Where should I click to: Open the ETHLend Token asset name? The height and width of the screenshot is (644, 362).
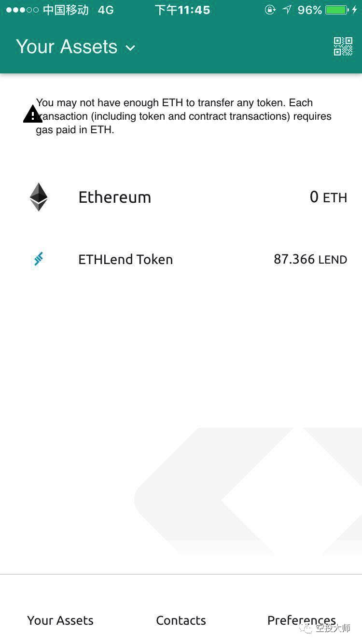(x=125, y=259)
